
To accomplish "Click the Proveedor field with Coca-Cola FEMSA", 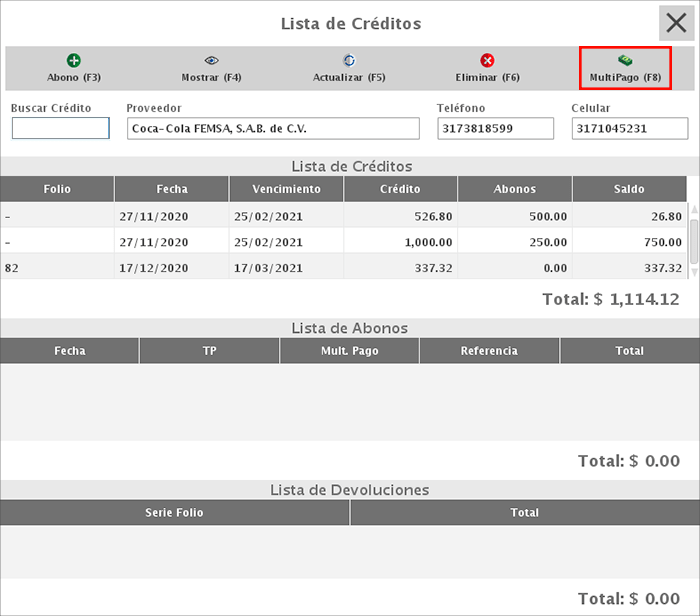I will click(x=273, y=129).
